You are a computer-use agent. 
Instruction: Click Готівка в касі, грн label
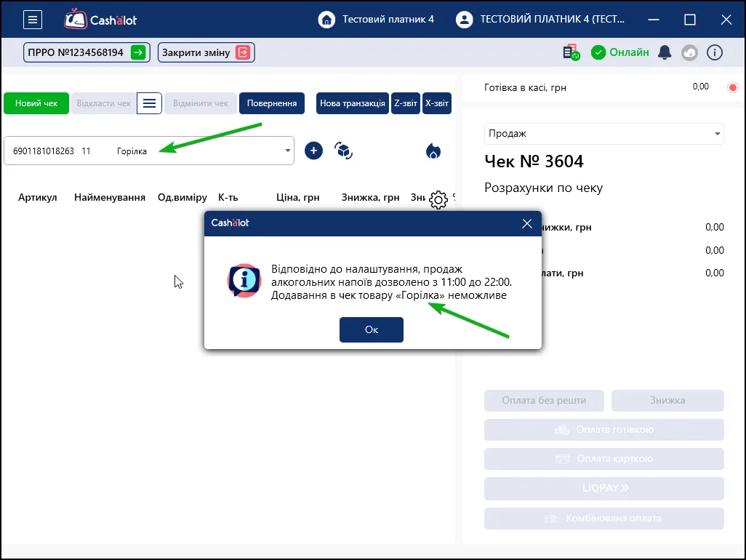(x=525, y=87)
